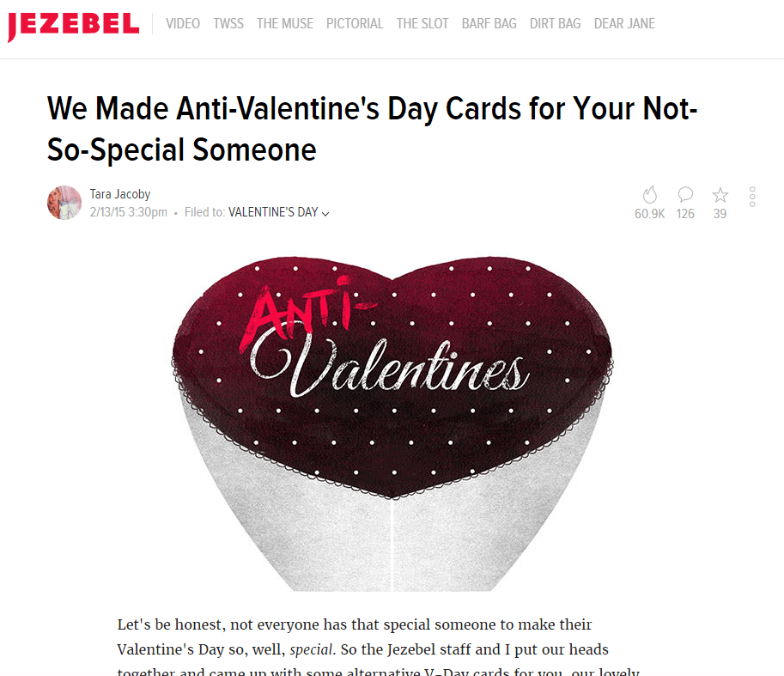
Task: Open the three-dot more options menu
Action: pos(752,197)
